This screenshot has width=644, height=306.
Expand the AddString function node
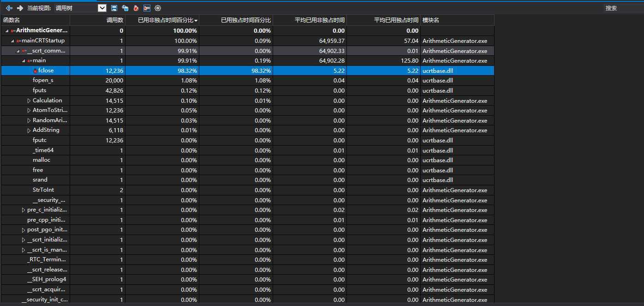coord(29,130)
